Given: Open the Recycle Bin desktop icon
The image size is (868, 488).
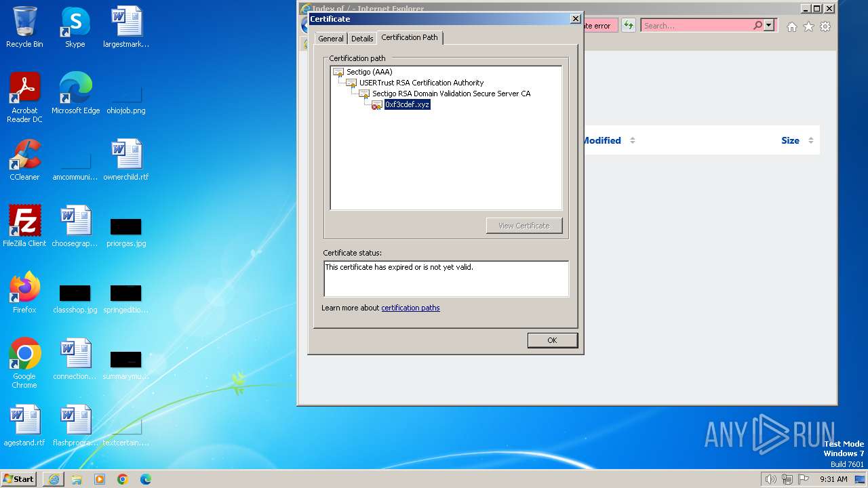Looking at the screenshot, I should [24, 28].
